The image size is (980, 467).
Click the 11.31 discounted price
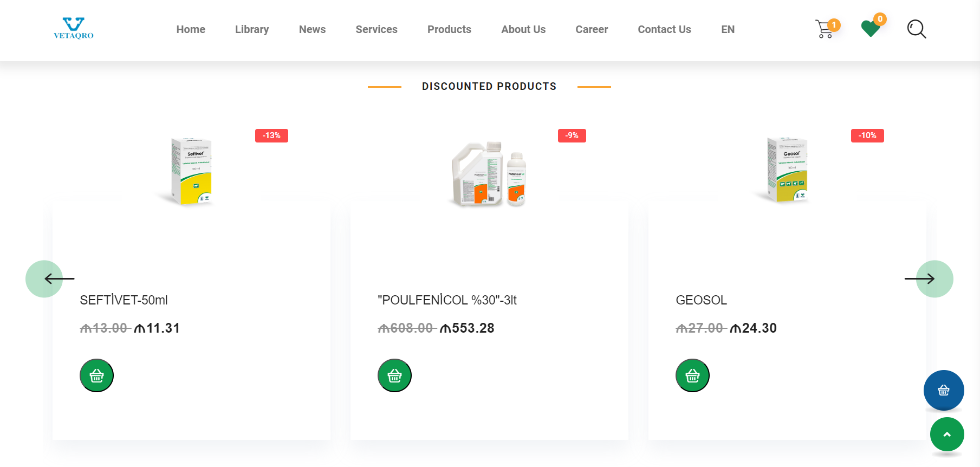157,328
